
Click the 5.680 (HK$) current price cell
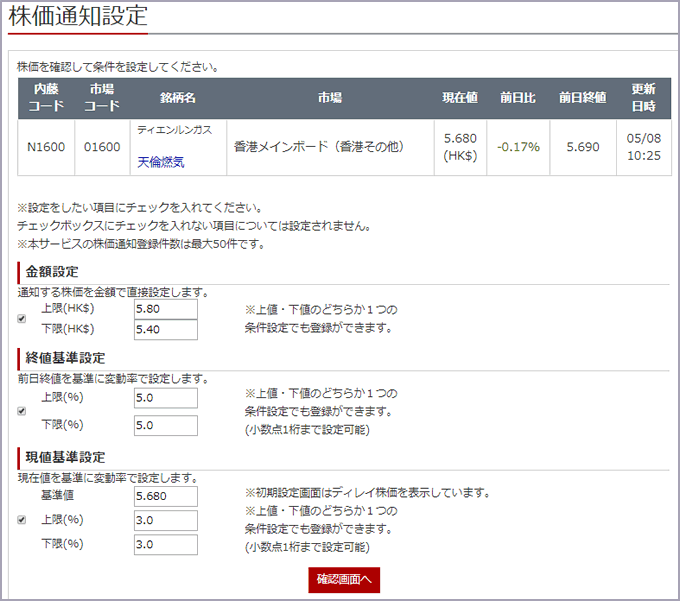pos(460,147)
